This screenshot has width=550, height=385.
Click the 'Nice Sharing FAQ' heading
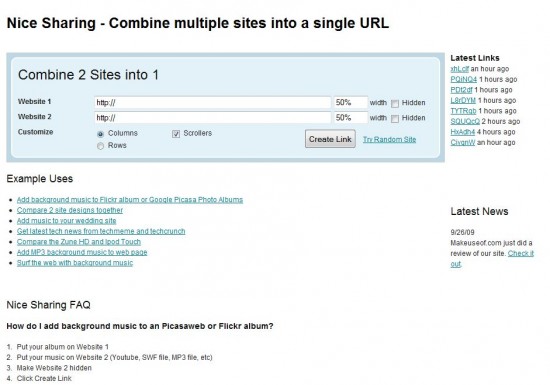pos(48,305)
